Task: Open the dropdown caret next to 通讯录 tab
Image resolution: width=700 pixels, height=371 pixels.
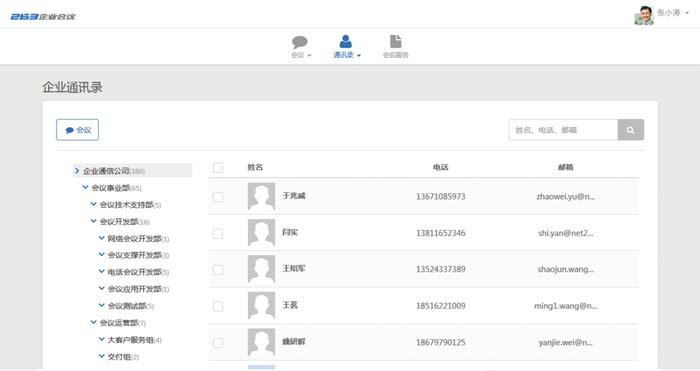Action: tap(359, 56)
